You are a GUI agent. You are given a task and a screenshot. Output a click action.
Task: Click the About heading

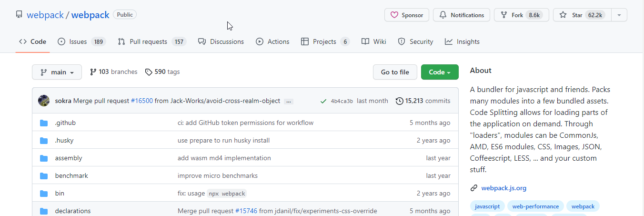(481, 70)
